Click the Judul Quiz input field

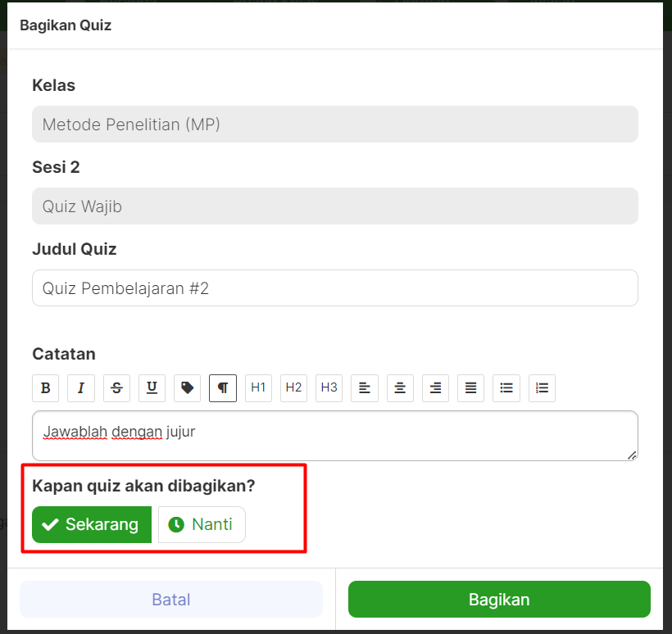pos(334,288)
